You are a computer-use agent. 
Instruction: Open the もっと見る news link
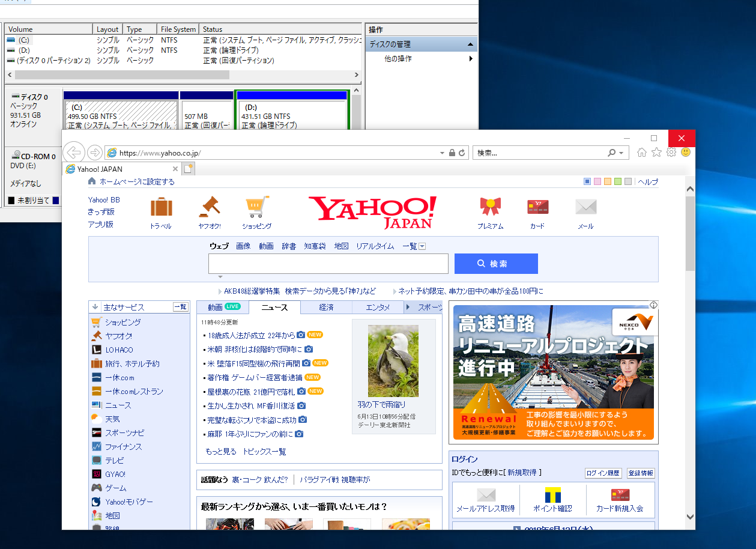[x=221, y=452]
